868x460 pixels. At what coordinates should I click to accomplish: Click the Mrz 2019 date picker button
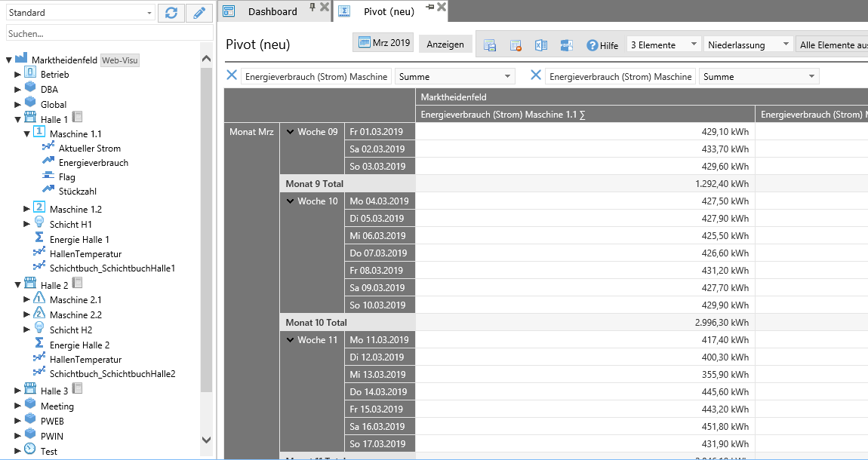pyautogui.click(x=383, y=43)
